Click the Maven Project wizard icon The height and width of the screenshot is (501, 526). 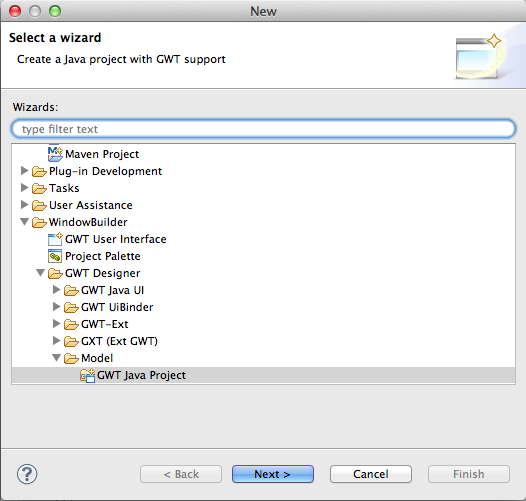55,154
